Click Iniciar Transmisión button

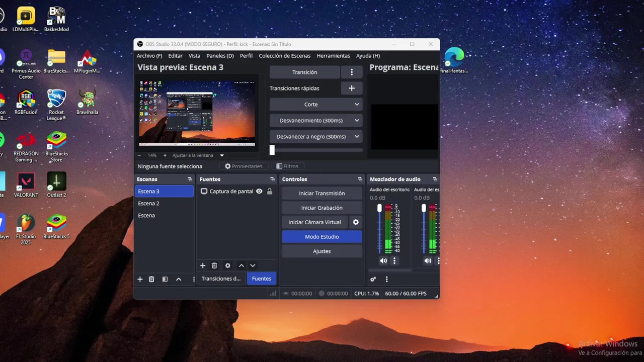click(322, 194)
